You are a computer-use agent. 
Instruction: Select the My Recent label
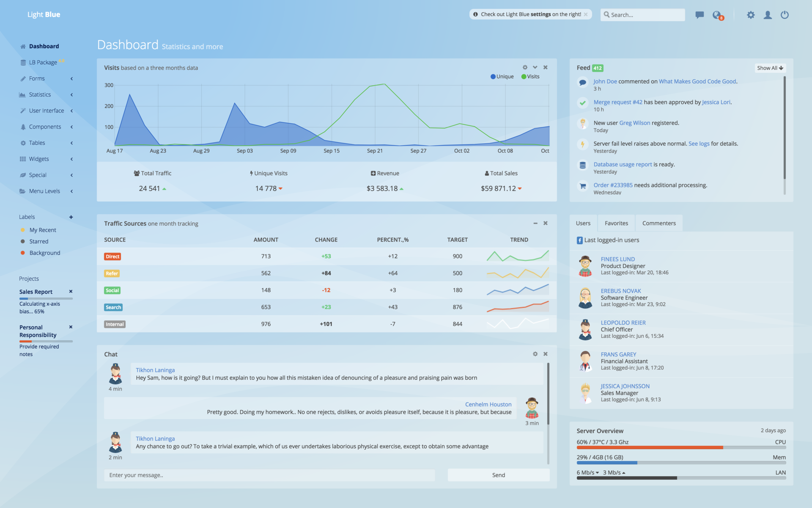43,230
